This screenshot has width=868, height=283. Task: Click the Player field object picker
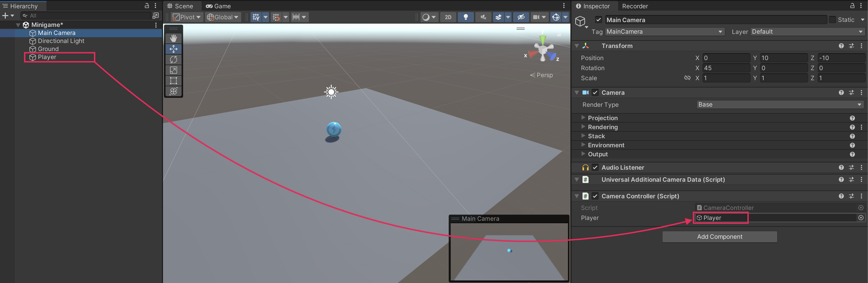click(x=861, y=218)
